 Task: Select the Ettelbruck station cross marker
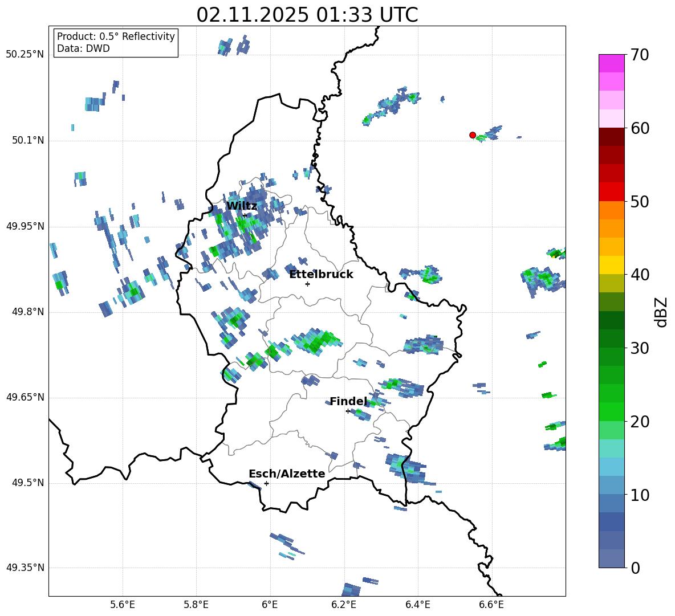[x=307, y=284]
